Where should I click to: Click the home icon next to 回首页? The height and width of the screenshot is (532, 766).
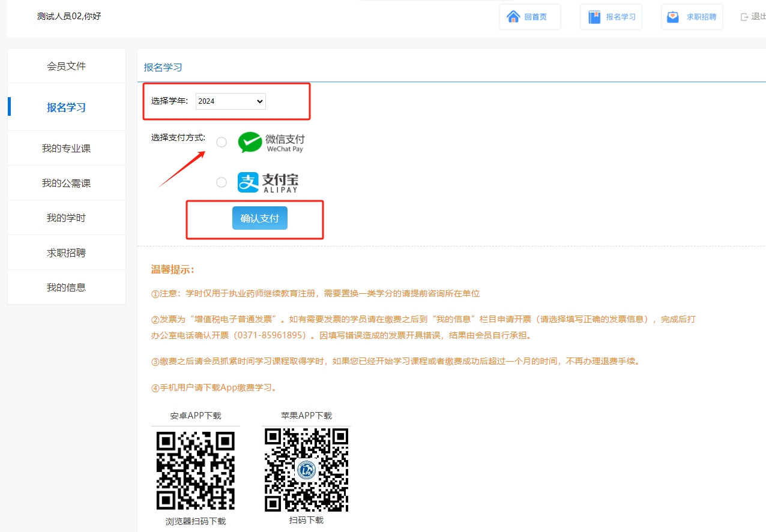point(513,17)
